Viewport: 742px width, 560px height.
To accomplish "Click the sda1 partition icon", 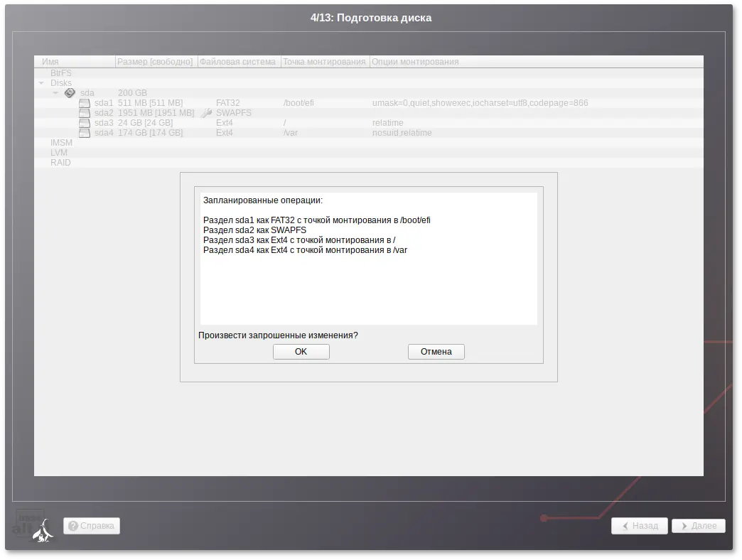I will click(85, 103).
